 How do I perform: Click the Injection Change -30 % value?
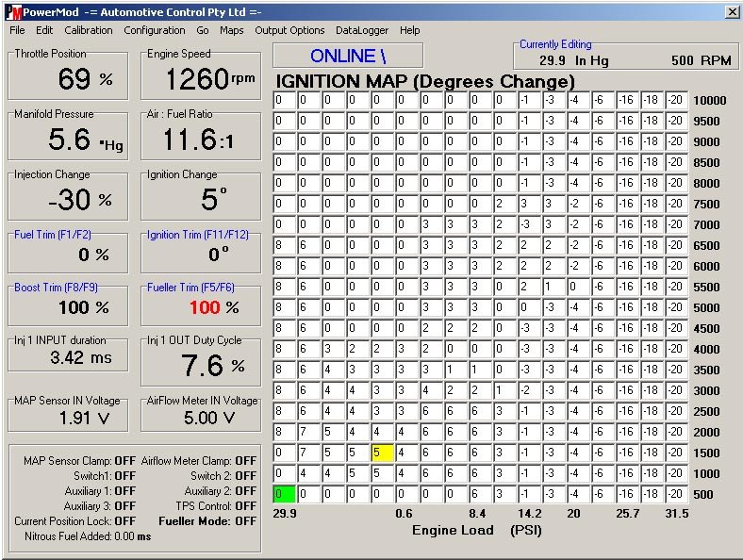[80, 200]
